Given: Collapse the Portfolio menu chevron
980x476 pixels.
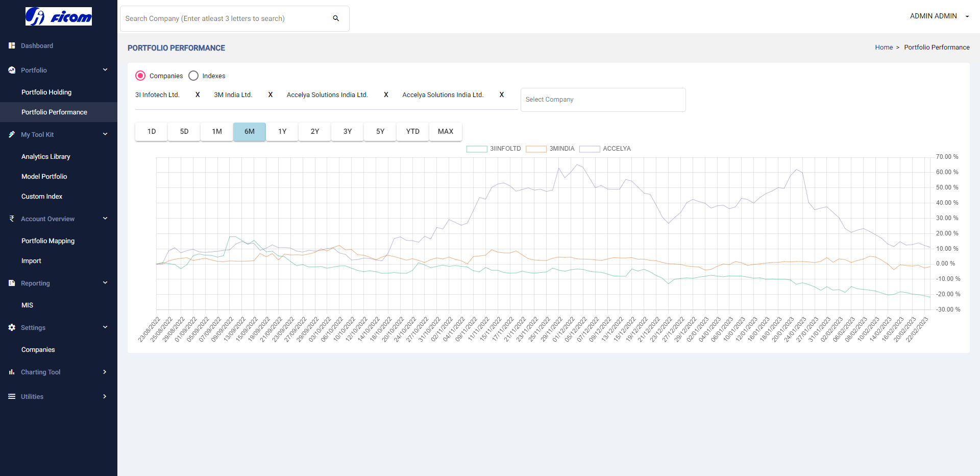Looking at the screenshot, I should (105, 70).
